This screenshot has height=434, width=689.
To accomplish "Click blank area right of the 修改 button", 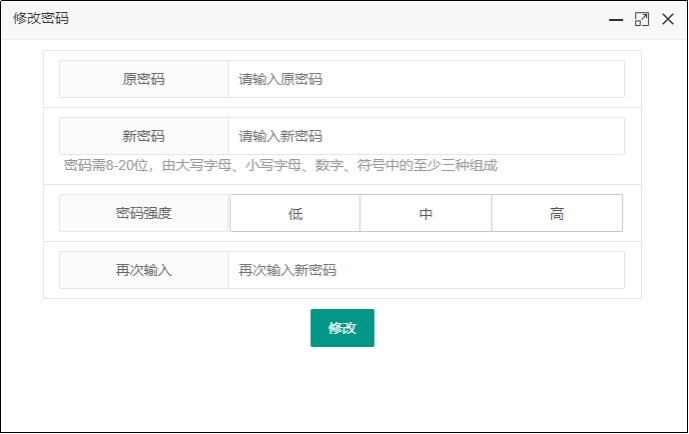I will [500, 328].
